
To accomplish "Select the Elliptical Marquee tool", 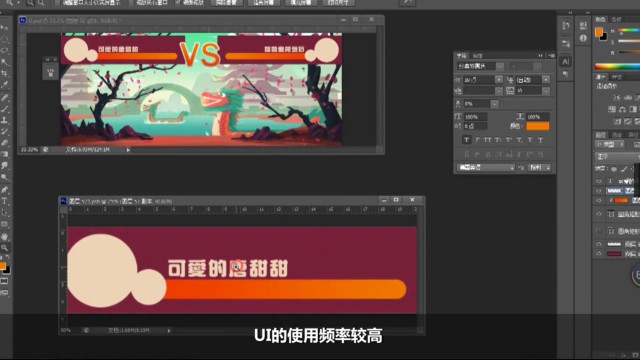I will (4, 40).
